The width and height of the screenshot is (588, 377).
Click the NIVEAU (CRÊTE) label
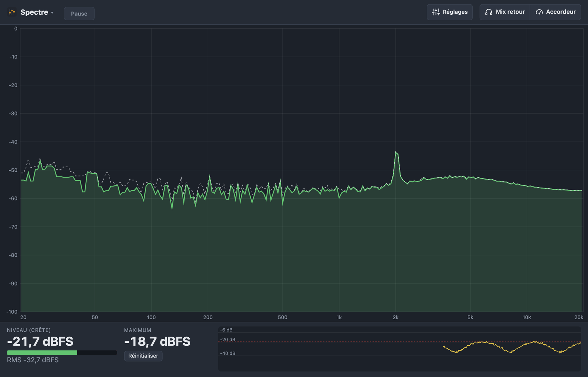[29, 330]
